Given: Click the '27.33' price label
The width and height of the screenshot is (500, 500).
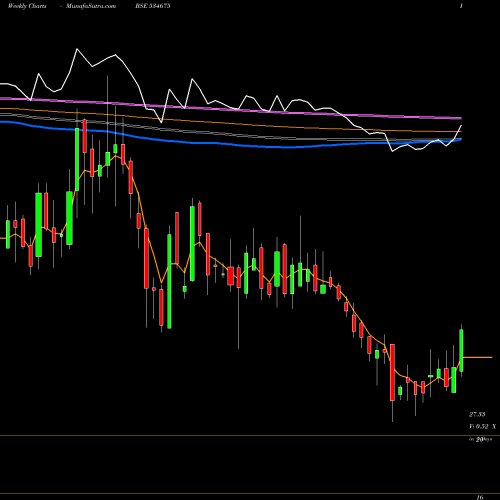Looking at the screenshot, I should [x=477, y=414].
